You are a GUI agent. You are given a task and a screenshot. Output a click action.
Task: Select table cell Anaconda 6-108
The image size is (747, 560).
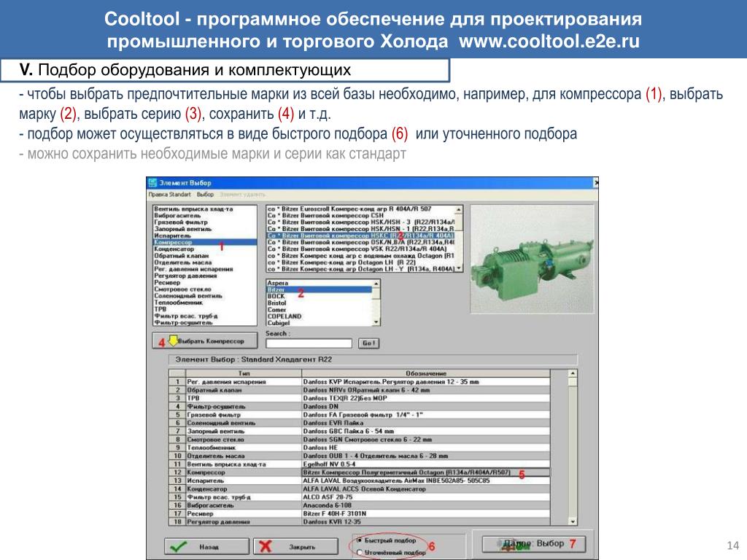tap(426, 505)
